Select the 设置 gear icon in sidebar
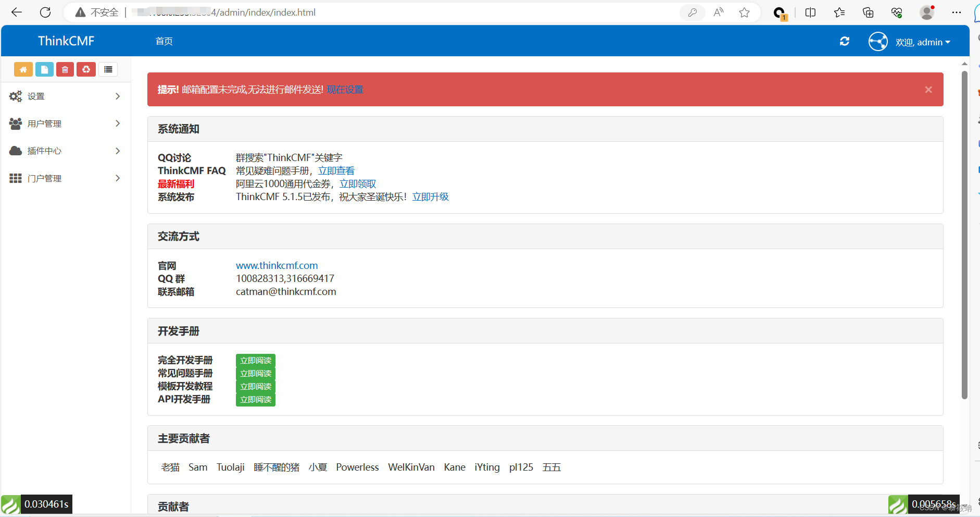This screenshot has width=980, height=517. [15, 96]
